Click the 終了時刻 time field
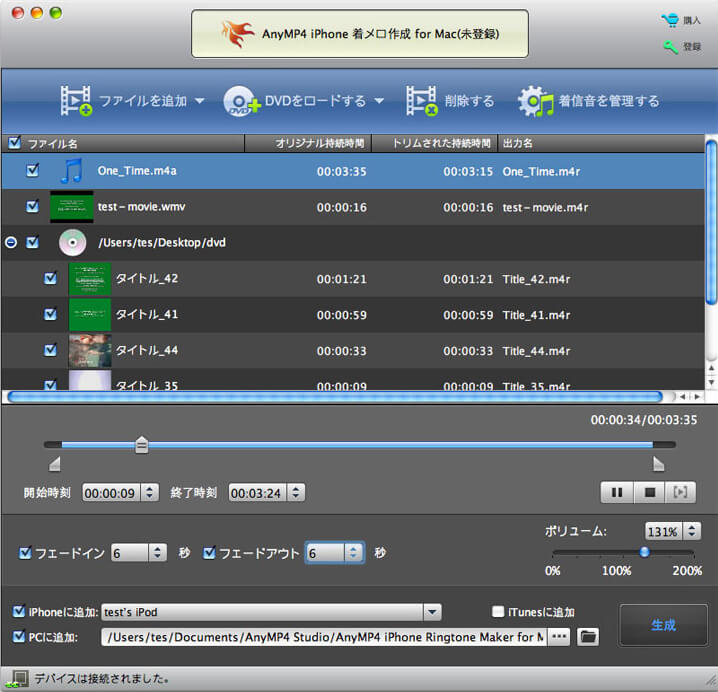Screen dimensions: 718x692 (x=257, y=493)
